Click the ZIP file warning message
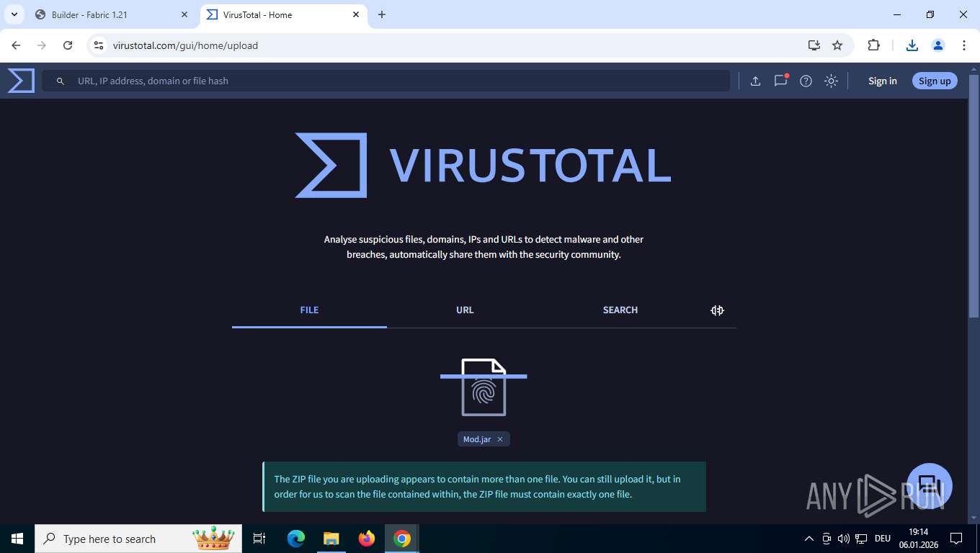This screenshot has height=553, width=980. pyautogui.click(x=484, y=487)
